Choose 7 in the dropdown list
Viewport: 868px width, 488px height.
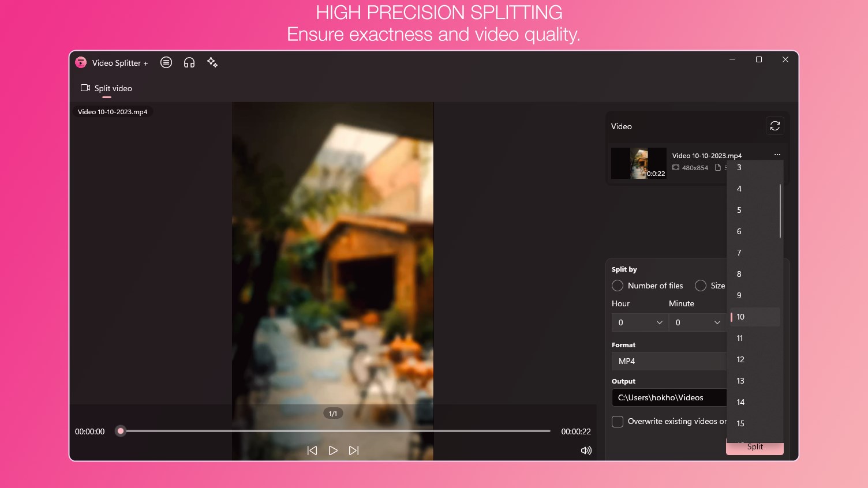pos(755,253)
